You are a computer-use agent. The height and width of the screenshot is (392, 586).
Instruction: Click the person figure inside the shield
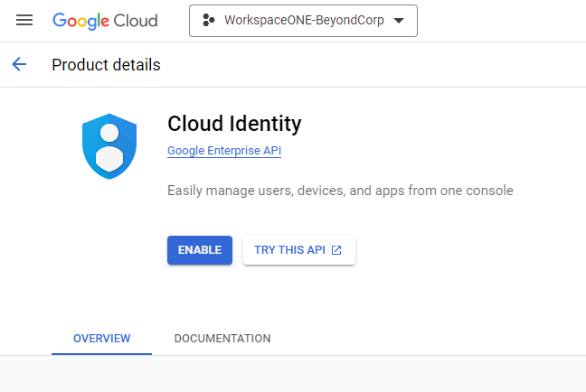[x=109, y=149]
